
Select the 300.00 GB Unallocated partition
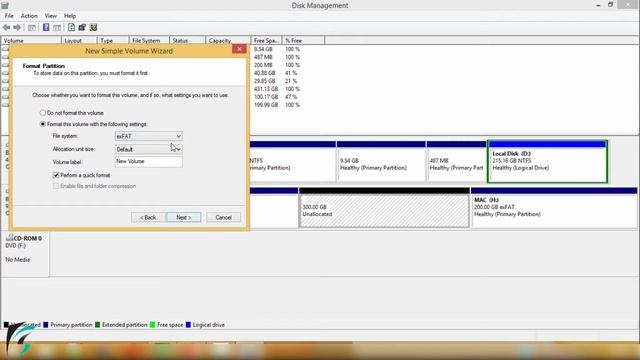pos(384,208)
